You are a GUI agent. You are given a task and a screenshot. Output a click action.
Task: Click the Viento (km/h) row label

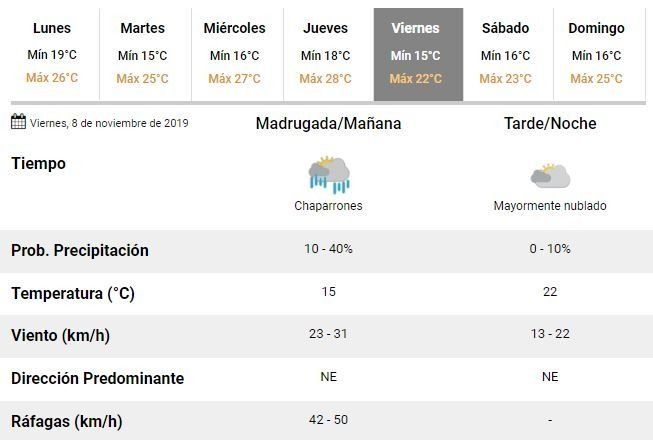click(x=60, y=336)
